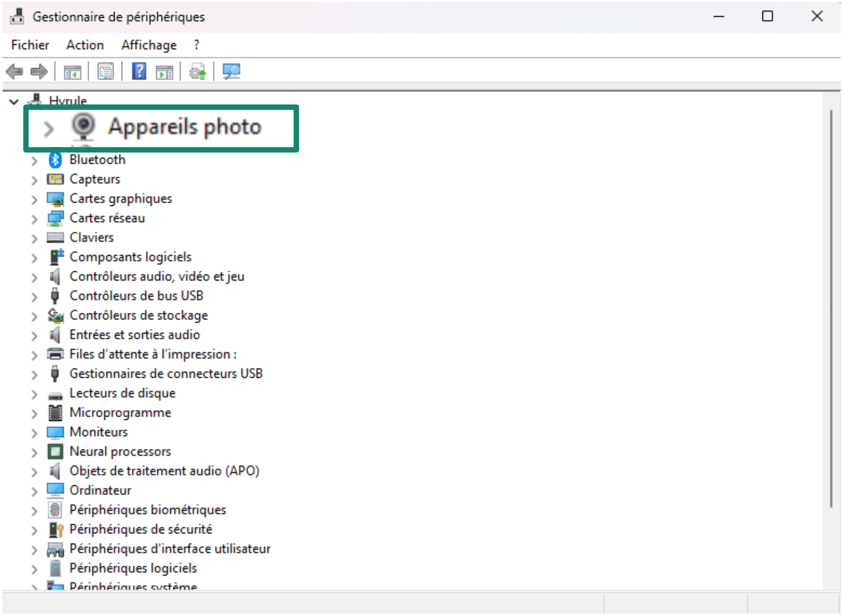Select the Neural processors entry
The width and height of the screenshot is (844, 616).
pos(120,452)
